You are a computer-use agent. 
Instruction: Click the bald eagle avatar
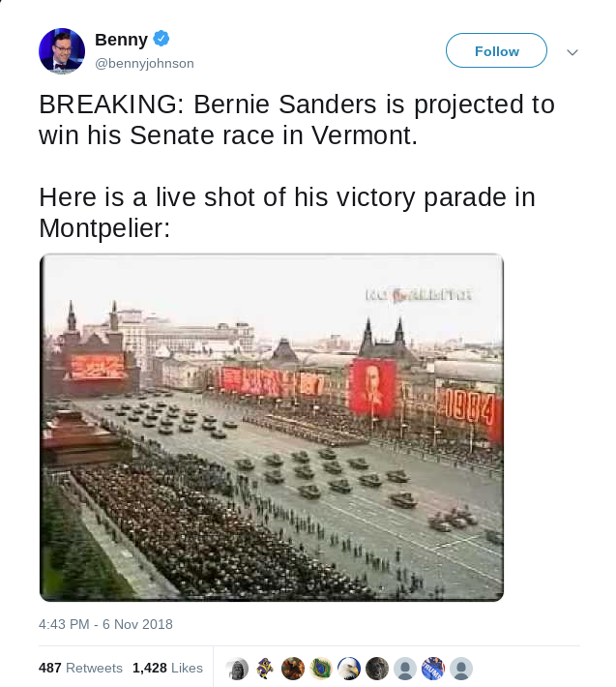[x=349, y=669]
